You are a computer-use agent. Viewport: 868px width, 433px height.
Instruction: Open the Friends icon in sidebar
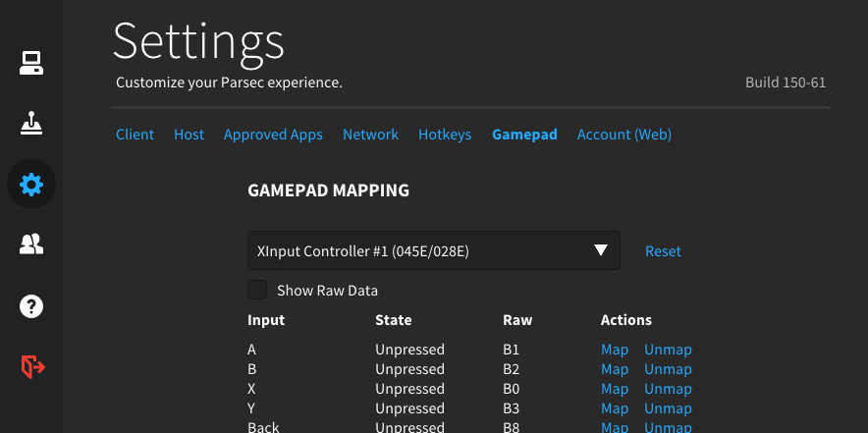[31, 244]
